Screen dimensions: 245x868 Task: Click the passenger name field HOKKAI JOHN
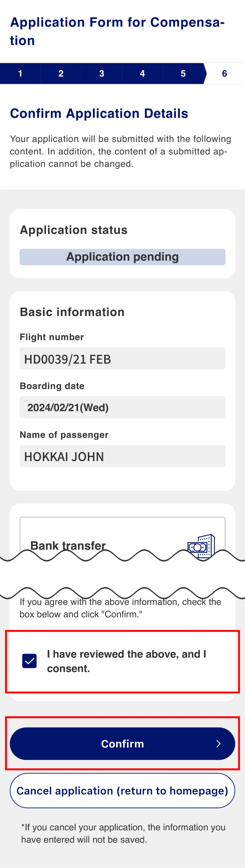pos(123,456)
